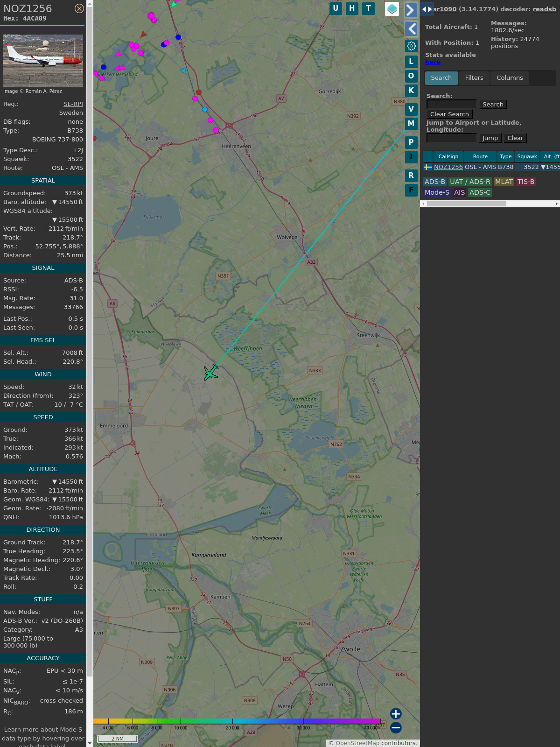This screenshot has height=747, width=560.
Task: Click the selected aircraft icon on map
Action: (211, 373)
